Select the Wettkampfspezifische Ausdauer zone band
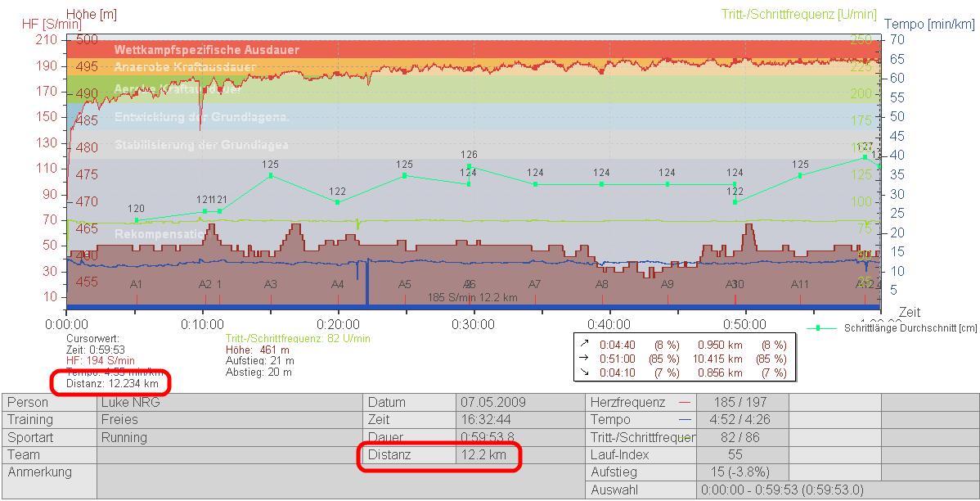The image size is (980, 501). click(x=206, y=50)
